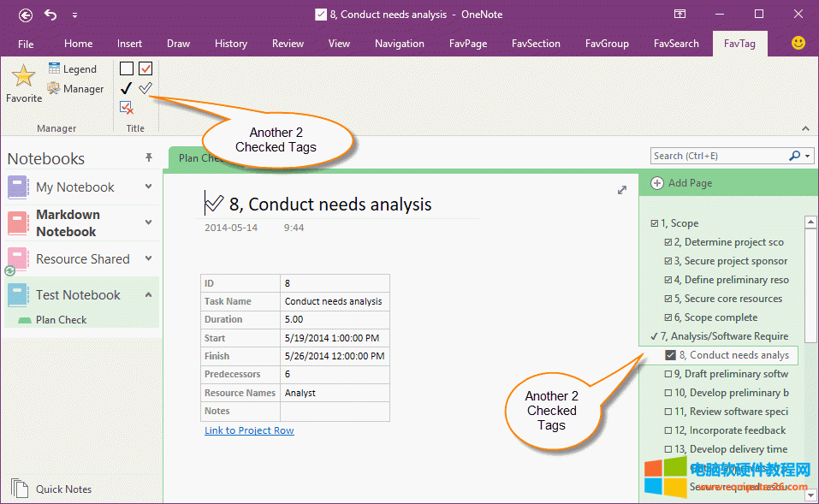
Task: Expand the My Notebook chevron
Action: pos(149,187)
